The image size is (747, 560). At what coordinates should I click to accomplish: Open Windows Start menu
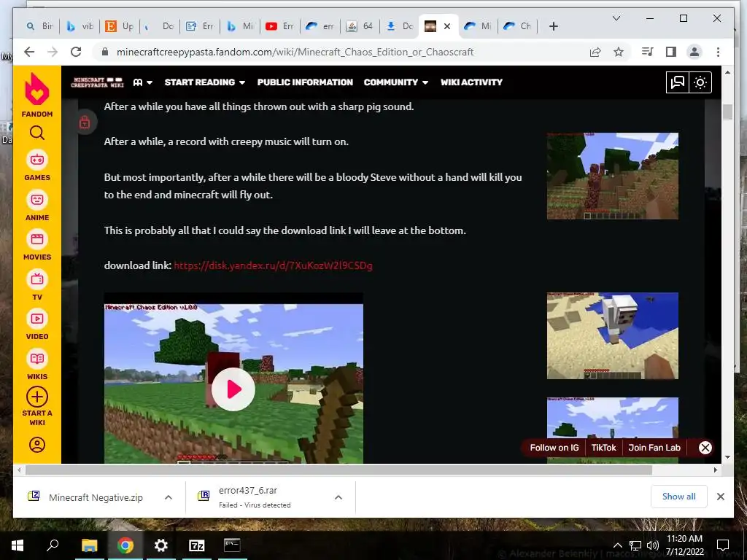[x=18, y=545]
